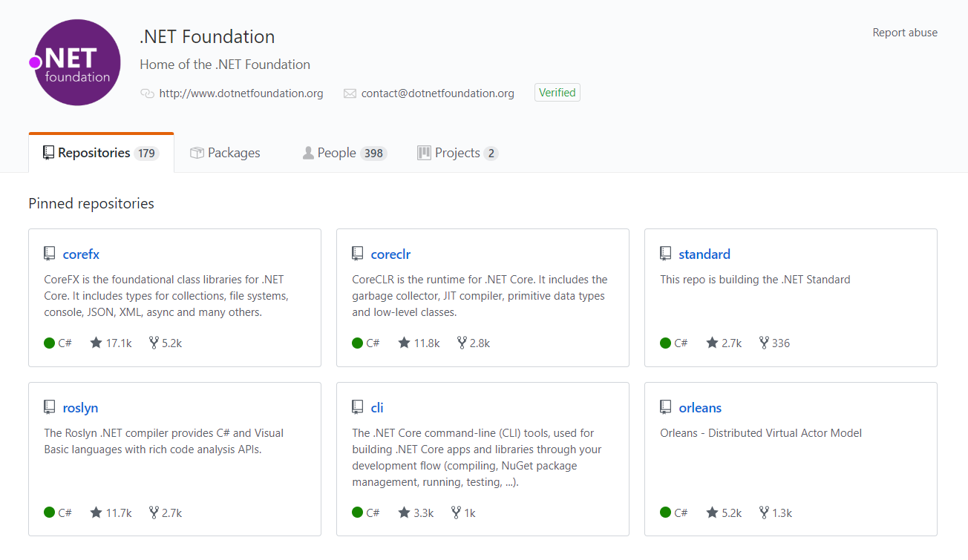
Task: Report abuse for this organization
Action: click(x=904, y=33)
